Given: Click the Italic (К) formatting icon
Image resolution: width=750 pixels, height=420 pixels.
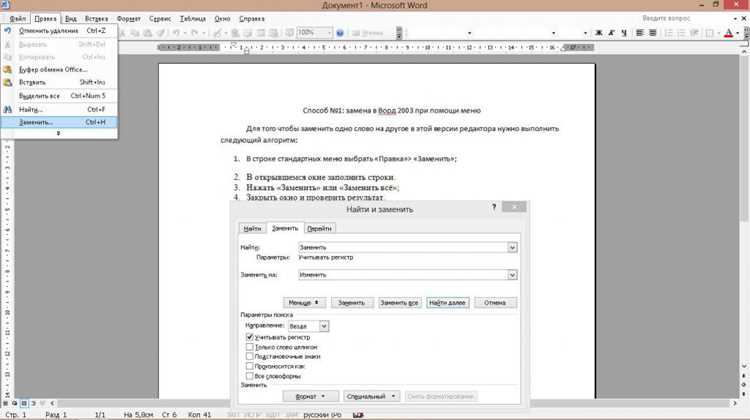Looking at the screenshot, I should pos(611,33).
